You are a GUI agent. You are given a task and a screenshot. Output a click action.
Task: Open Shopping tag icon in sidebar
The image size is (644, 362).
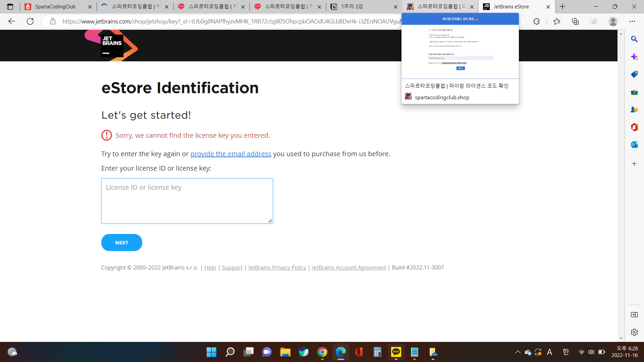pos(634,74)
